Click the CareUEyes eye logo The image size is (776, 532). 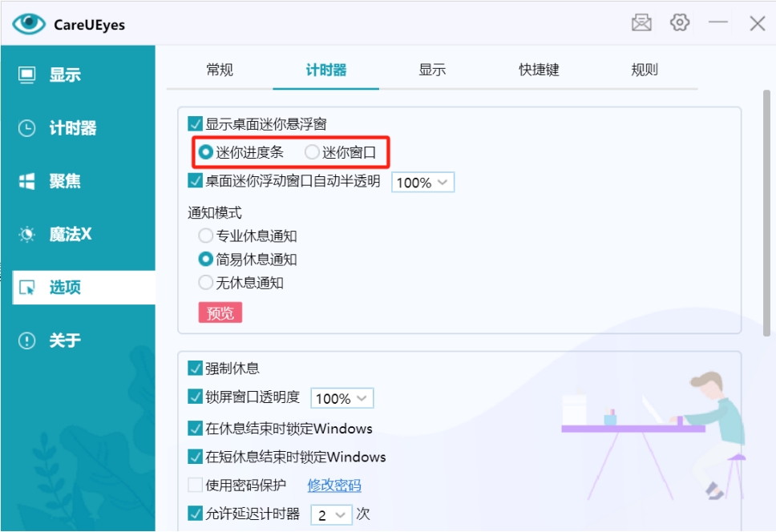tap(29, 24)
